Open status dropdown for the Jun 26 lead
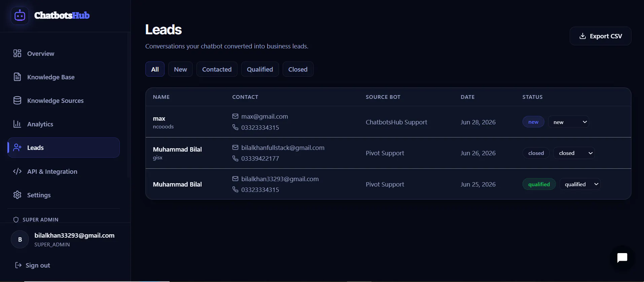The height and width of the screenshot is (282, 644). click(x=574, y=153)
